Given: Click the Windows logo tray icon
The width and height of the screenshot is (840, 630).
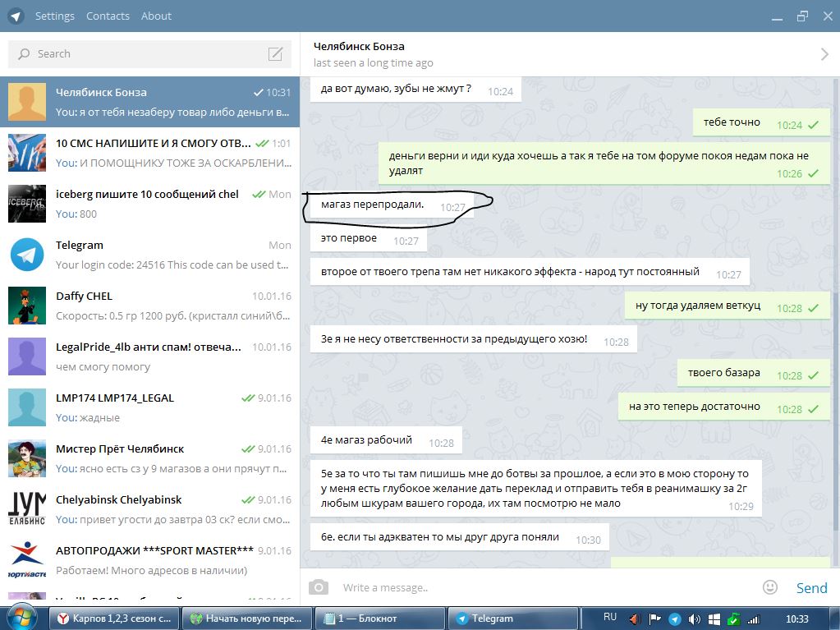Looking at the screenshot, I should pyautogui.click(x=714, y=619).
